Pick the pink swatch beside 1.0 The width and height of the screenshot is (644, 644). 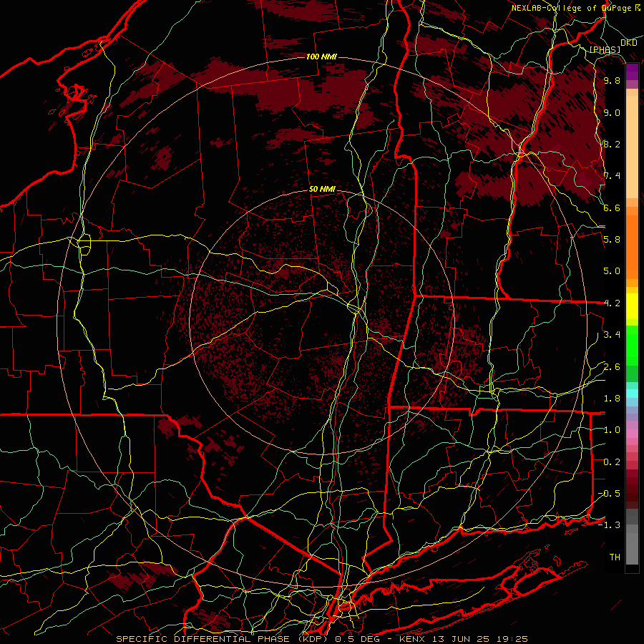632,434
